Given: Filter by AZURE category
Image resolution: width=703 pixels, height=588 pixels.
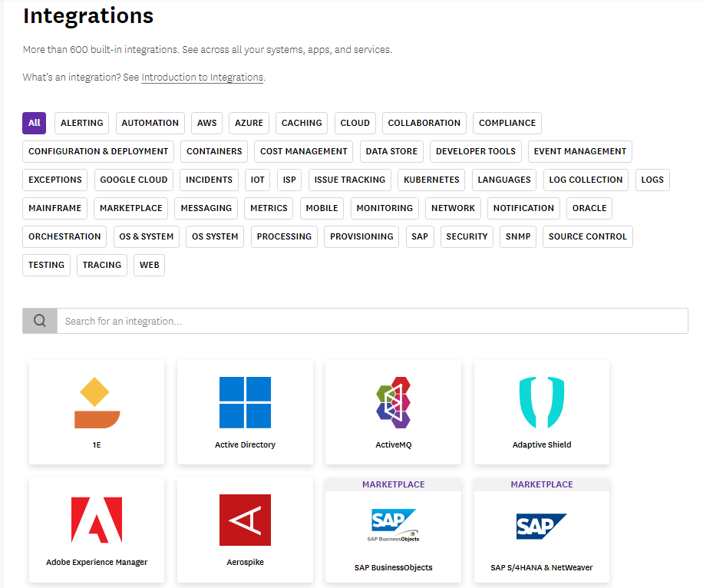Looking at the screenshot, I should (x=249, y=123).
